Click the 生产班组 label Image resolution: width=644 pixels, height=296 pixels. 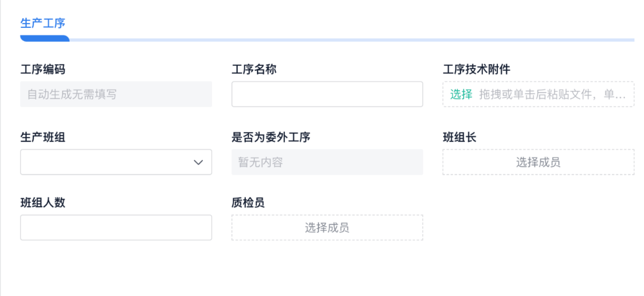[43, 137]
